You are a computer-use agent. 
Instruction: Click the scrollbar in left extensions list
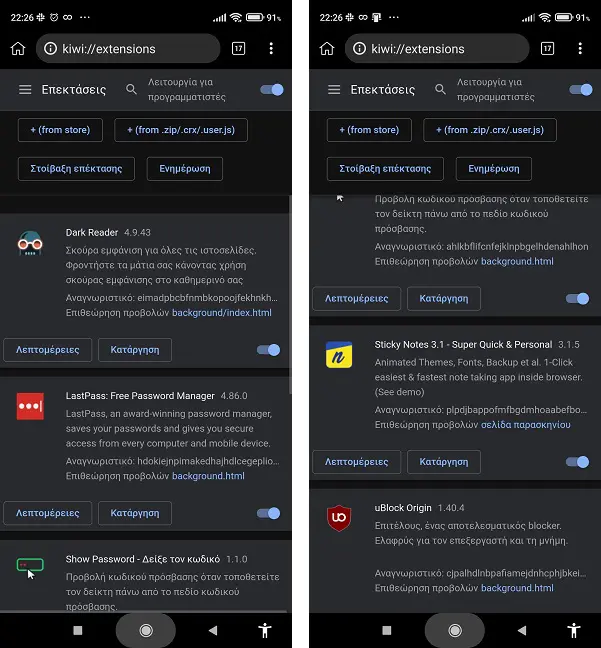pos(290,294)
